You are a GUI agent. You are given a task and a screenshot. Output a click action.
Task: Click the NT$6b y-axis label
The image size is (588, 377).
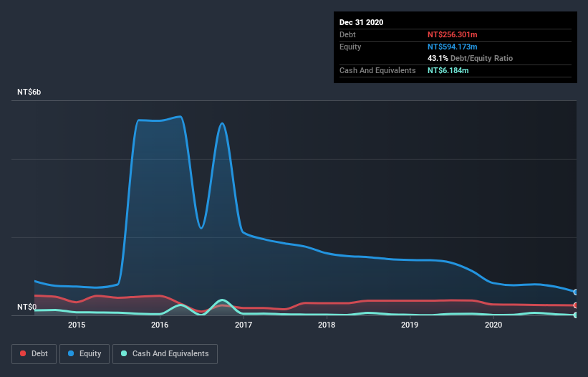coord(29,92)
